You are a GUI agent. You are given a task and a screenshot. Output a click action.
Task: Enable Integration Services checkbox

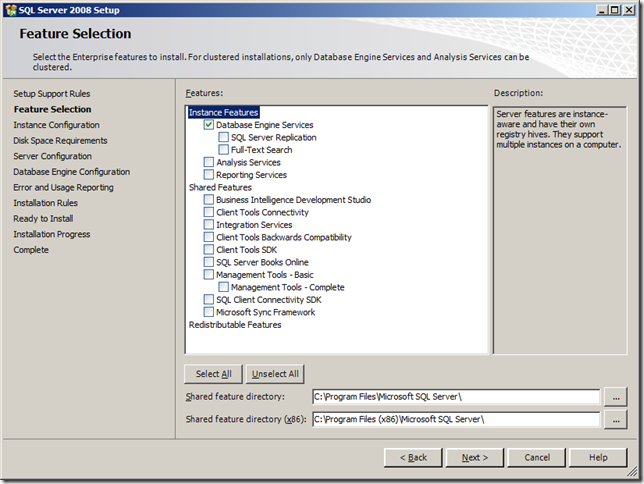pos(209,224)
